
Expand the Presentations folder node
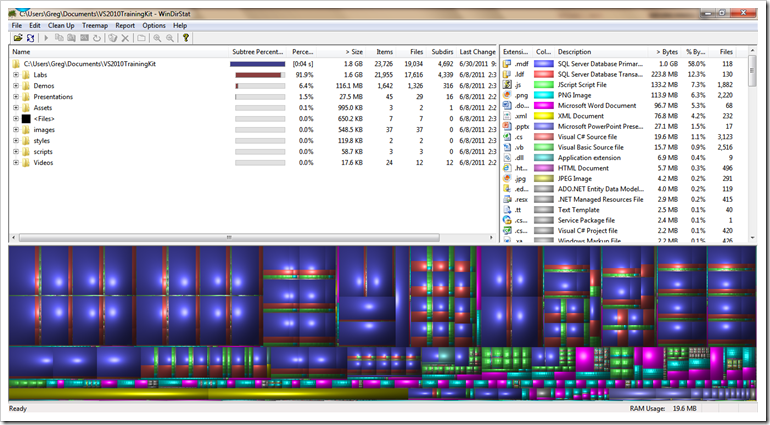[x=16, y=97]
